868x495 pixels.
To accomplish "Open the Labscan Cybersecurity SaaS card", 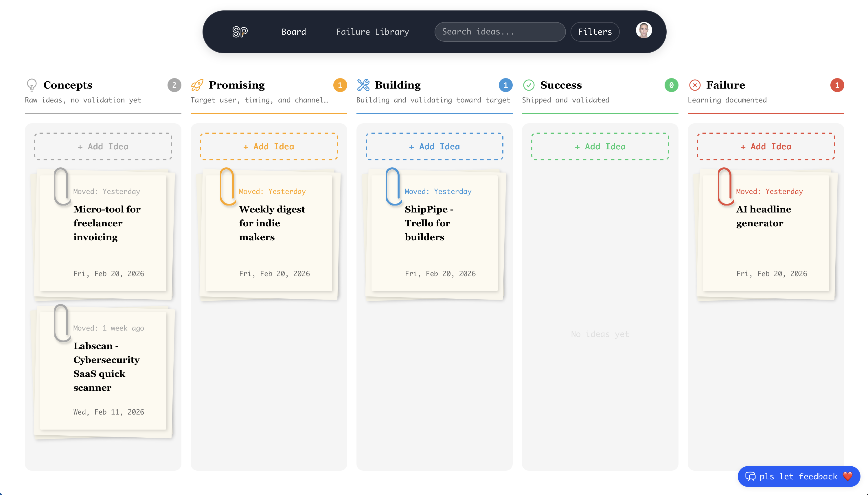I will coord(103,371).
